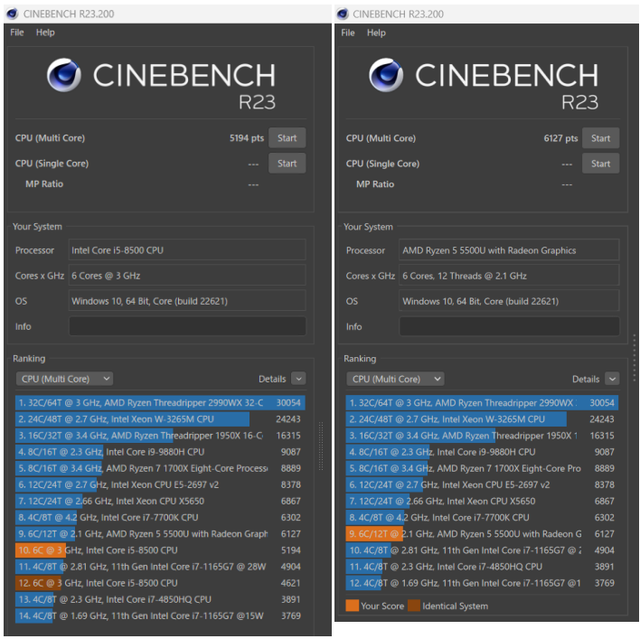640x639 pixels.
Task: Select Core i7-7700K ranking row in left window
Action: tap(160, 517)
